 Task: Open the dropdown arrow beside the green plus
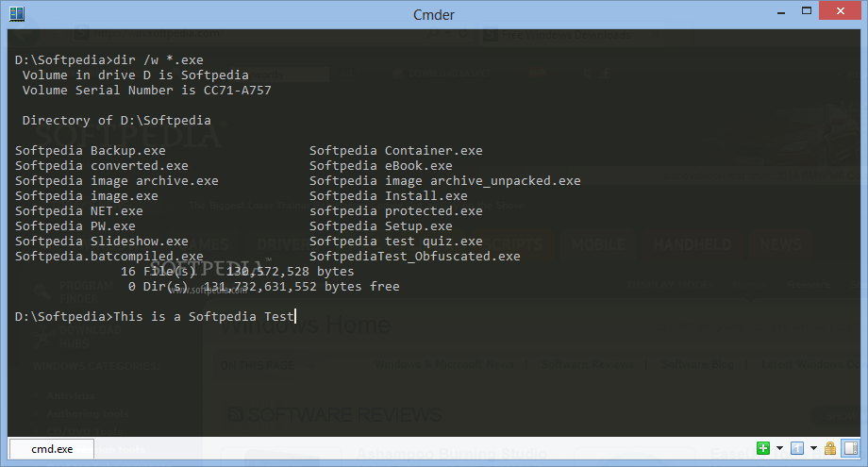click(779, 448)
